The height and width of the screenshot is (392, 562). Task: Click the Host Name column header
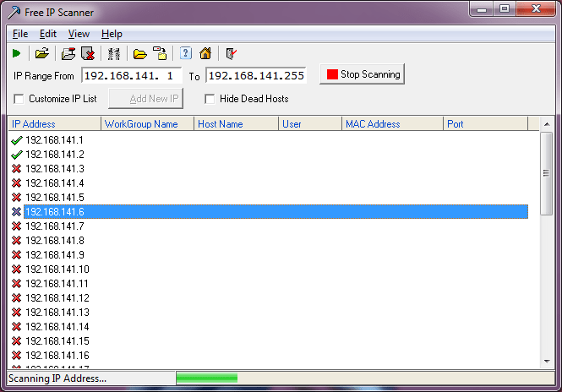tap(236, 124)
